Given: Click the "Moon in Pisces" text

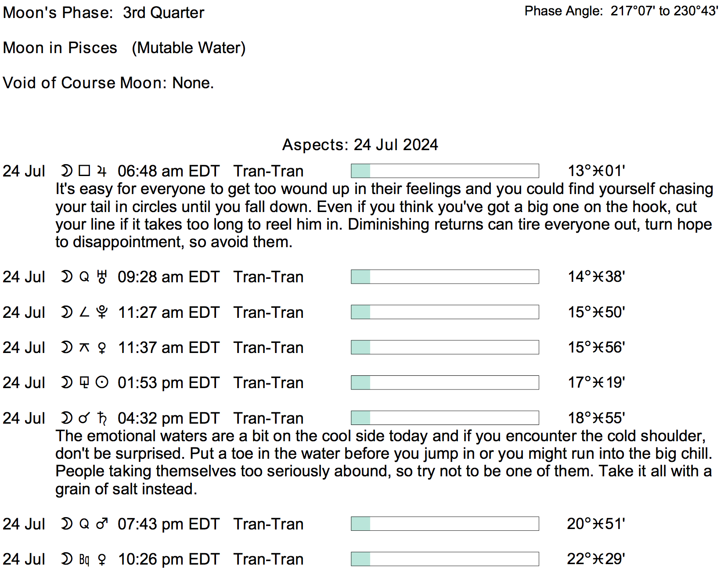Looking at the screenshot, I should pos(60,48).
